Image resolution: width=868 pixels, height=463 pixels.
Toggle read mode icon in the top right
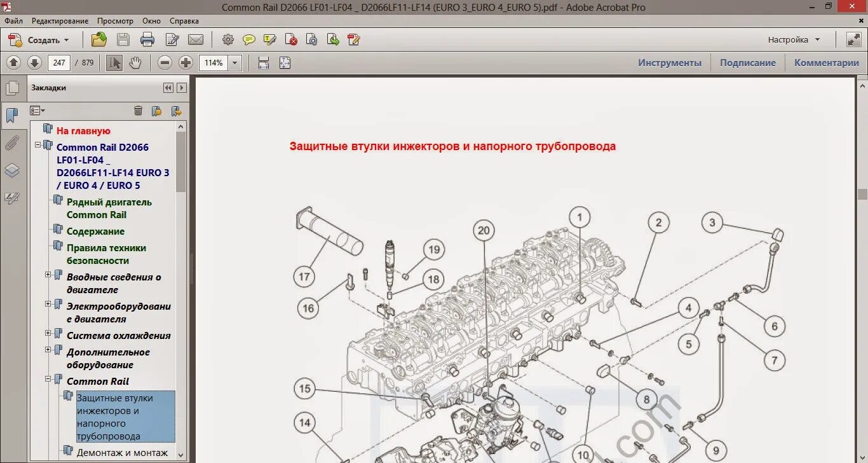click(x=853, y=39)
